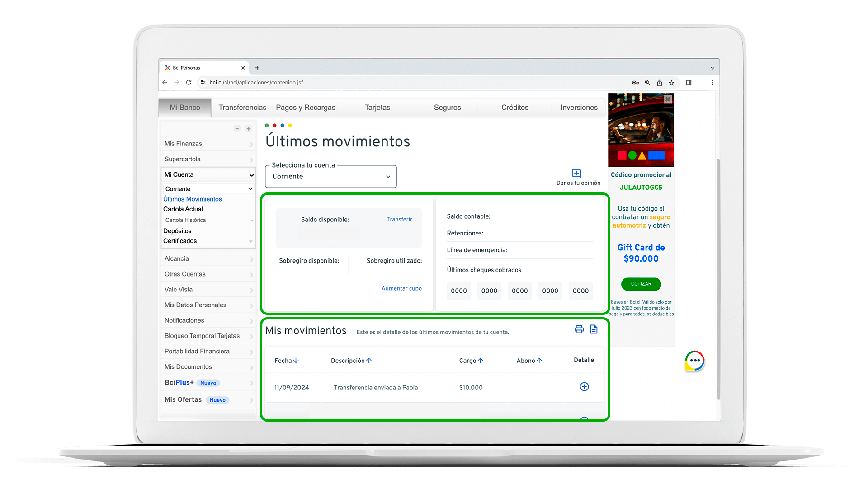Expand sidebar menu with the plus button
Image resolution: width=868 pixels, height=488 pixels.
pos(249,129)
